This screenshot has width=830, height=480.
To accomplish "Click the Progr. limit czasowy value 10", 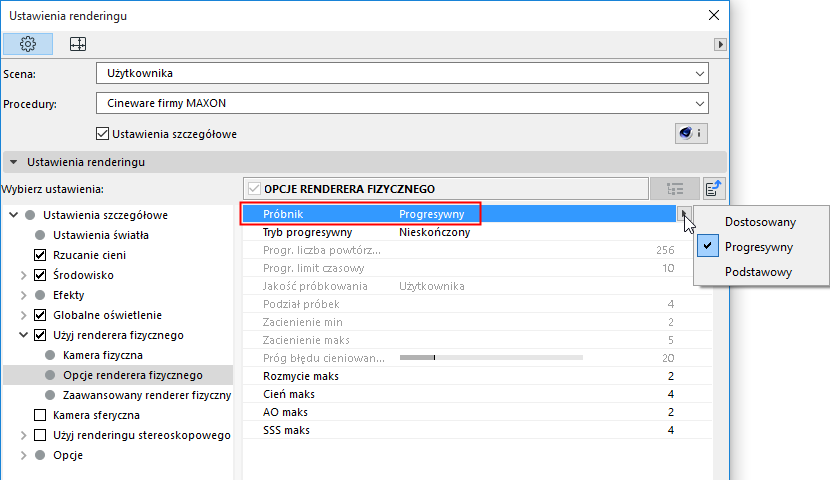I will [x=668, y=268].
